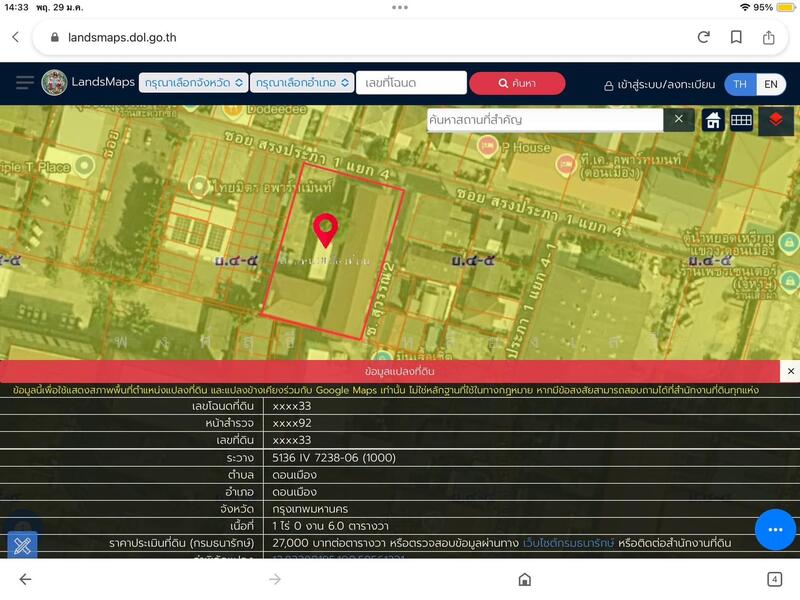800x600 pixels.
Task: Close the ข้อมูลแปลงที่ดิน info panel
Action: tap(790, 371)
